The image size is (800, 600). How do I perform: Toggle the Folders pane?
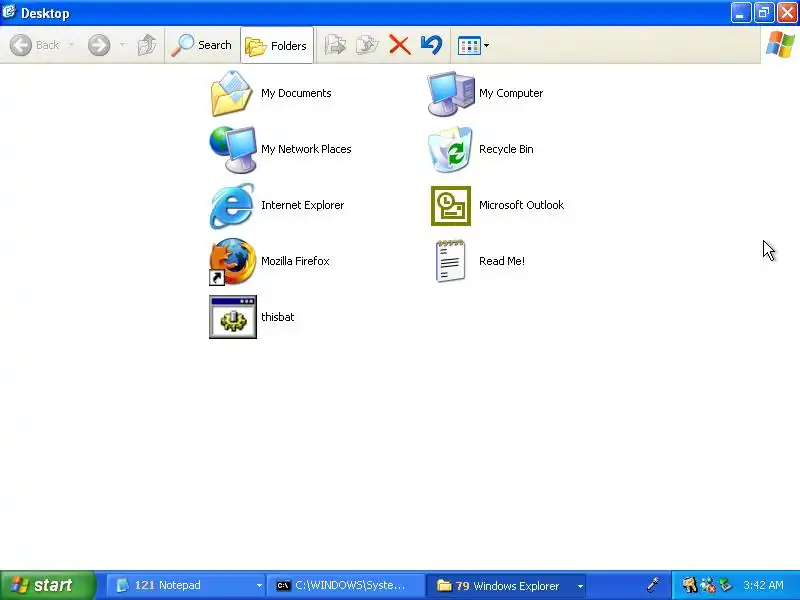tap(277, 45)
